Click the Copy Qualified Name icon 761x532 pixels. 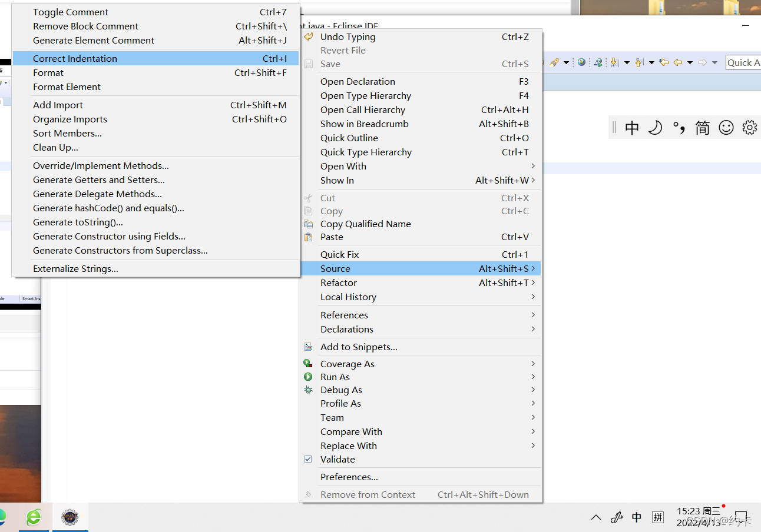(308, 224)
